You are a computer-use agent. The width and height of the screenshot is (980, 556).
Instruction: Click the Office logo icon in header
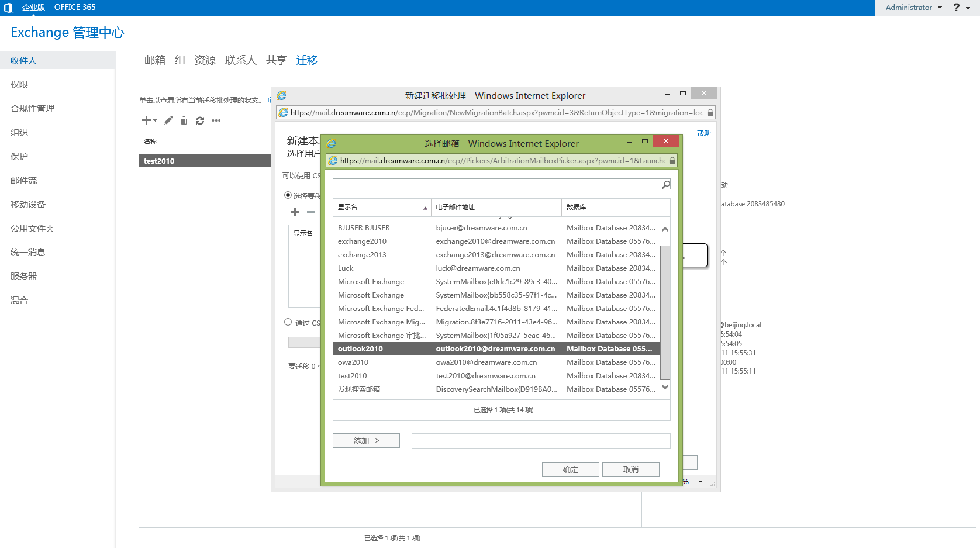[x=8, y=8]
